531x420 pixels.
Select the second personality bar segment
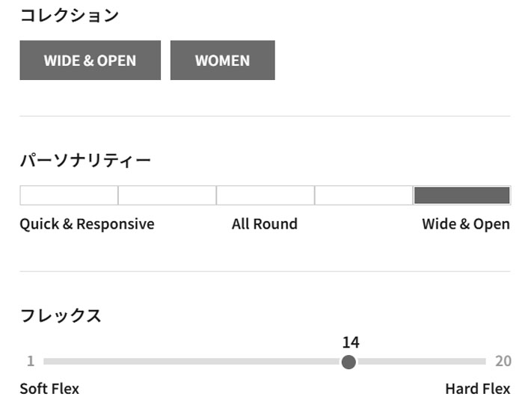point(168,195)
